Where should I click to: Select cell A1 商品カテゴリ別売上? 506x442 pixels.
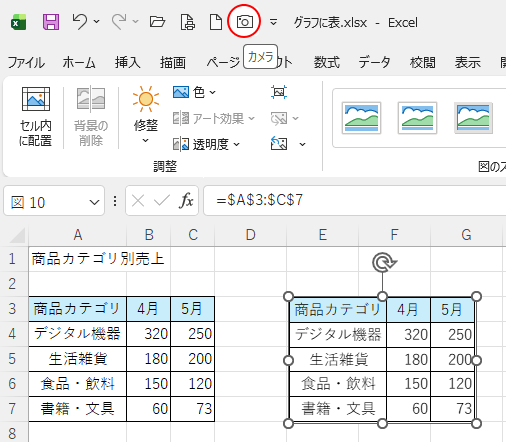(78, 259)
